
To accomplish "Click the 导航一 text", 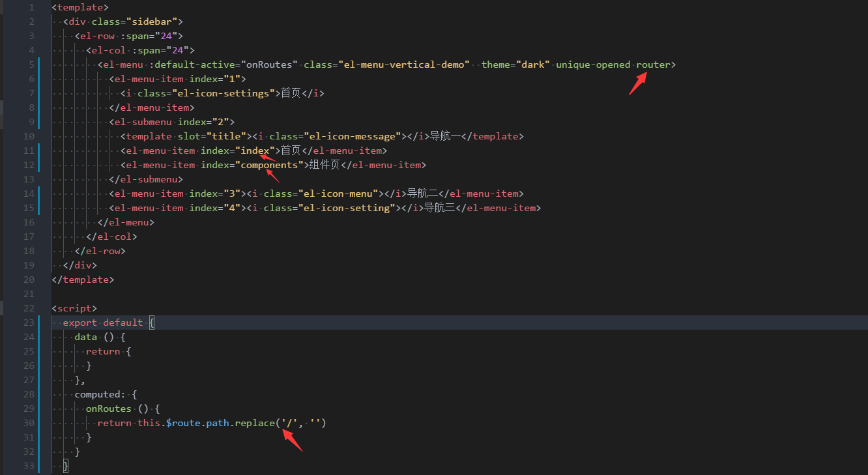I will (x=445, y=136).
